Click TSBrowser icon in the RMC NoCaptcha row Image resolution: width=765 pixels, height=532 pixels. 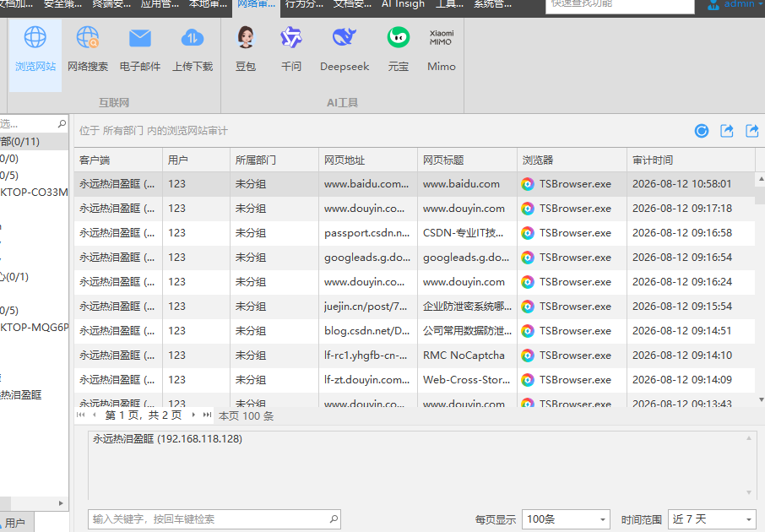(528, 356)
